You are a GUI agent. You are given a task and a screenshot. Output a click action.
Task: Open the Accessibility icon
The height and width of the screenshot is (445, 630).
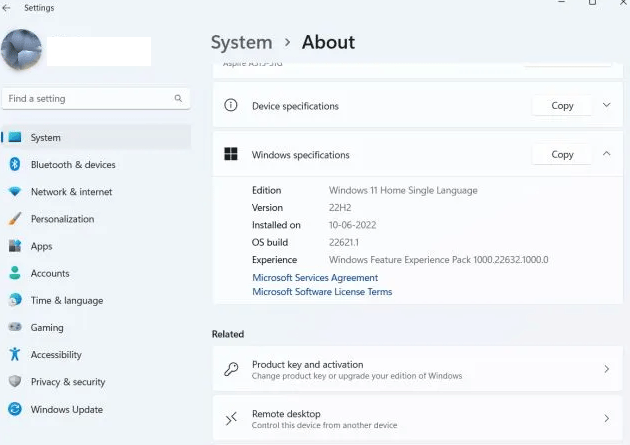[x=15, y=354]
